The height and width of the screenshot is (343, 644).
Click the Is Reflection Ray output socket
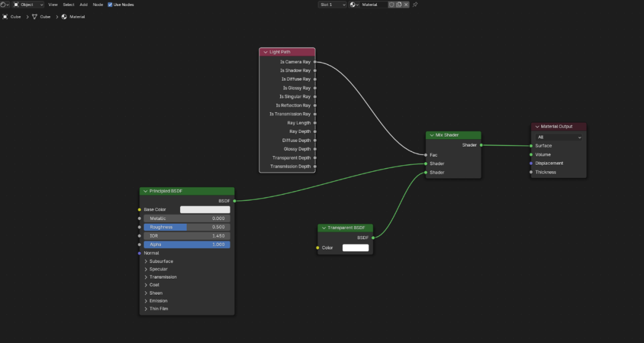(x=315, y=106)
